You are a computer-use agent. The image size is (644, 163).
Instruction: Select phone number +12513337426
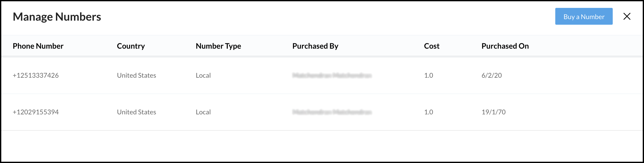pyautogui.click(x=36, y=75)
